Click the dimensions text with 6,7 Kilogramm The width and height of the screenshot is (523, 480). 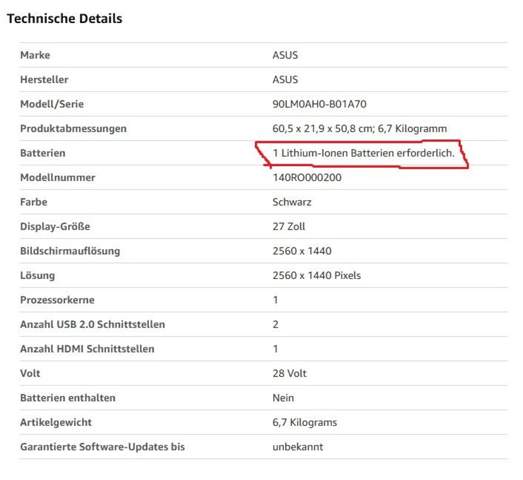(x=360, y=128)
